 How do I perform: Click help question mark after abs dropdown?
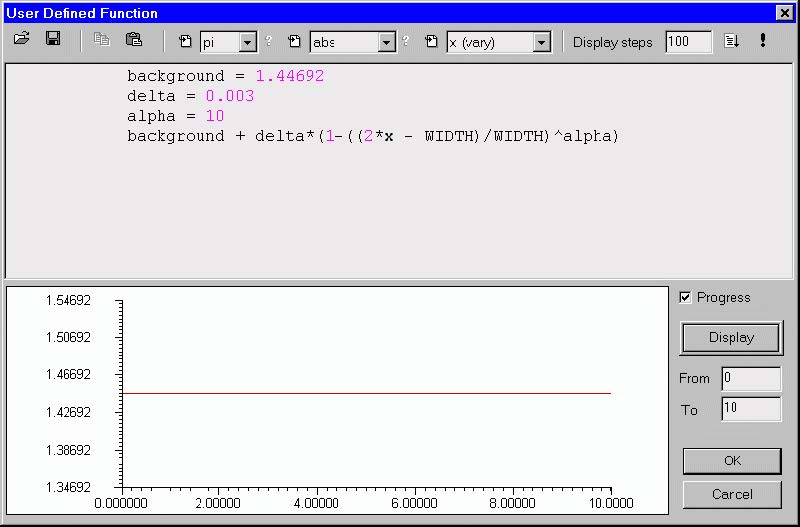point(406,41)
